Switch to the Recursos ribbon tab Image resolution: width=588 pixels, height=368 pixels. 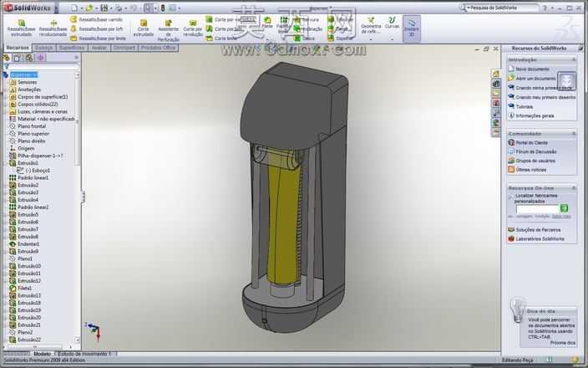pyautogui.click(x=18, y=48)
